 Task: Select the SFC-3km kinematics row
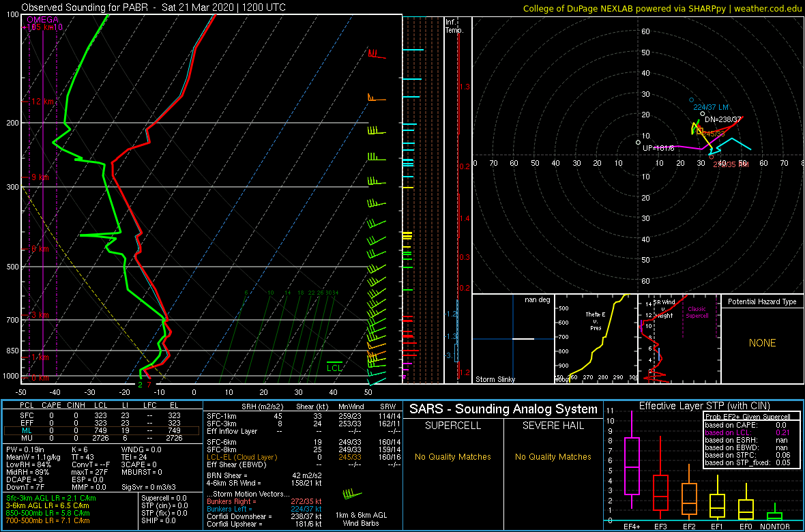pos(303,424)
